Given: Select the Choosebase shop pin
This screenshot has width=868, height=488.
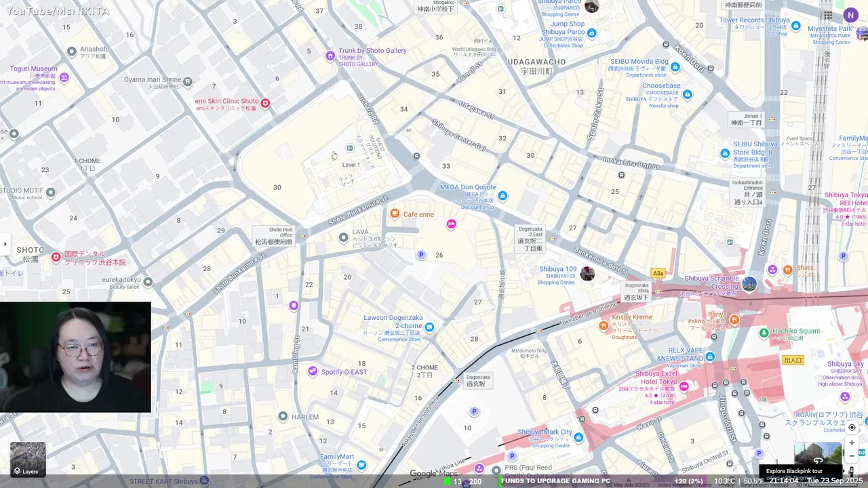Looking at the screenshot, I should (688, 94).
